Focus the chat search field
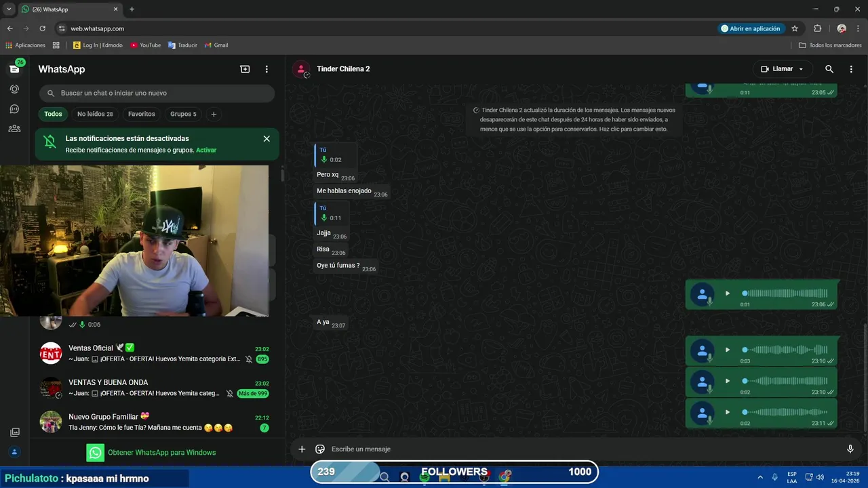 (157, 93)
